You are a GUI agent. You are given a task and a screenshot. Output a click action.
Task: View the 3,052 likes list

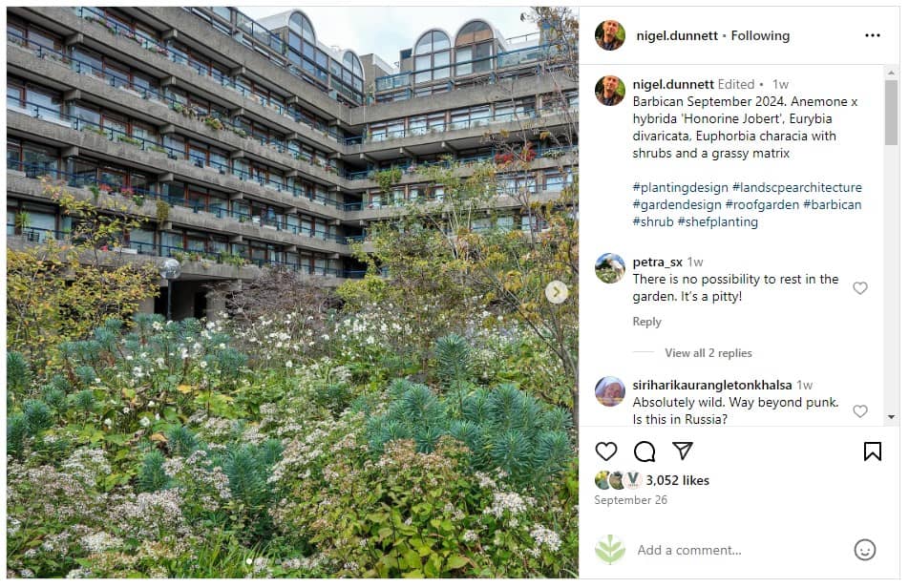[678, 480]
